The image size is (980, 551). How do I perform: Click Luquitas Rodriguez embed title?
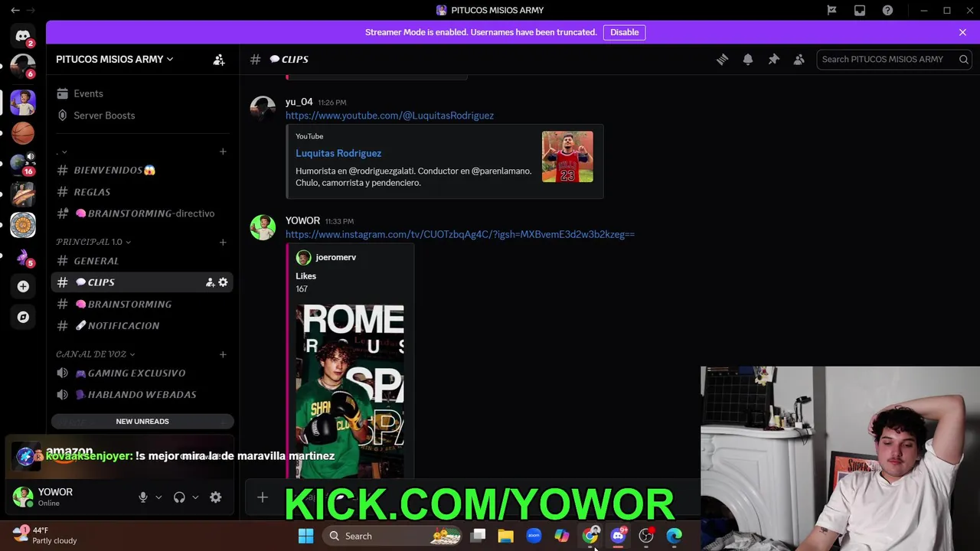coord(338,153)
